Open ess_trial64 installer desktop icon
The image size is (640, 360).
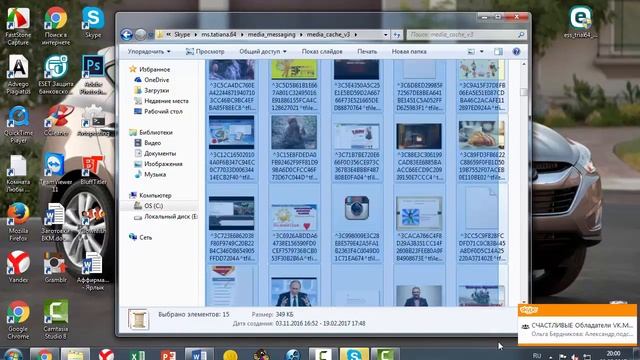[580, 22]
